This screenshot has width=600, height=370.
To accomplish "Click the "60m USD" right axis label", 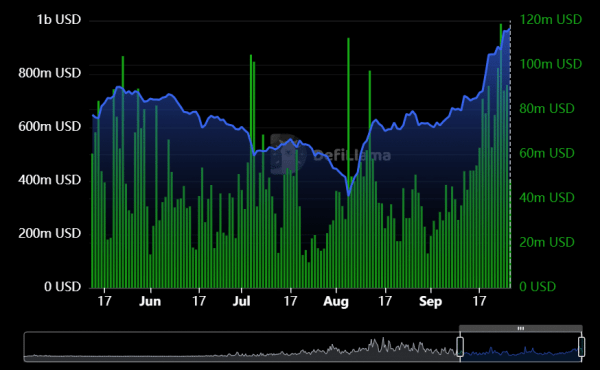I will tap(547, 153).
